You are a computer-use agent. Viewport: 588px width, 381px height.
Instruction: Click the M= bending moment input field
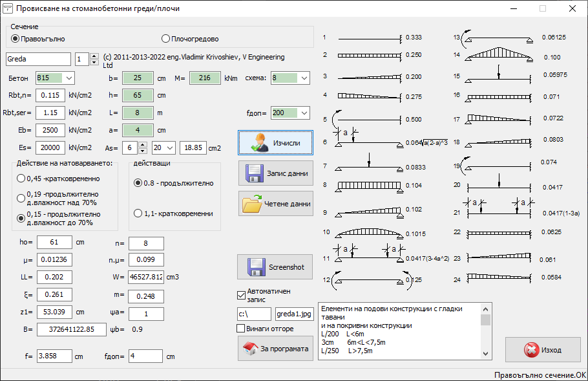[x=205, y=78]
